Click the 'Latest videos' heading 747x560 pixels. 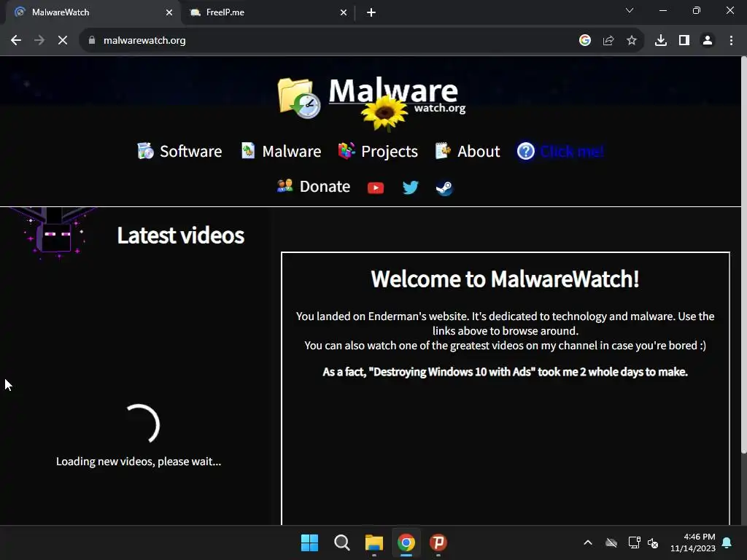[x=181, y=236]
